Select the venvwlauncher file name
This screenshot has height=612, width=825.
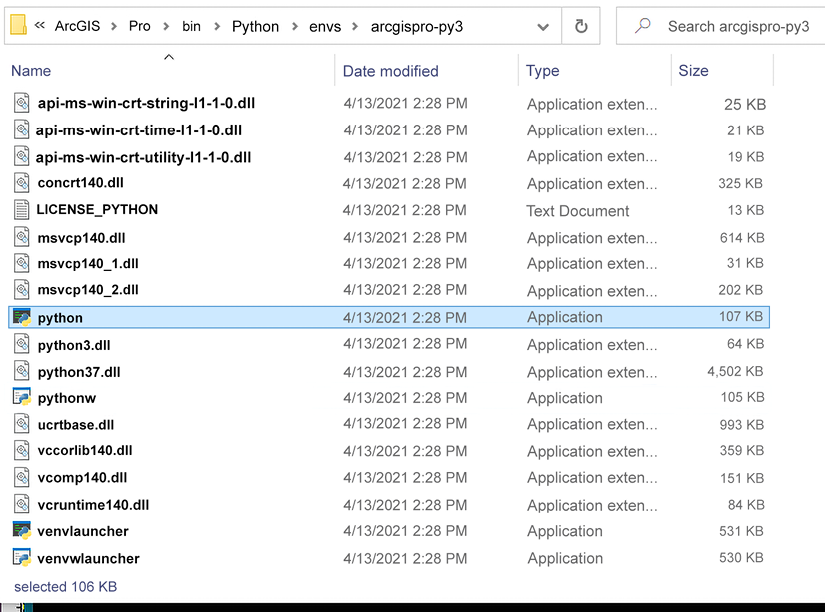coord(88,558)
